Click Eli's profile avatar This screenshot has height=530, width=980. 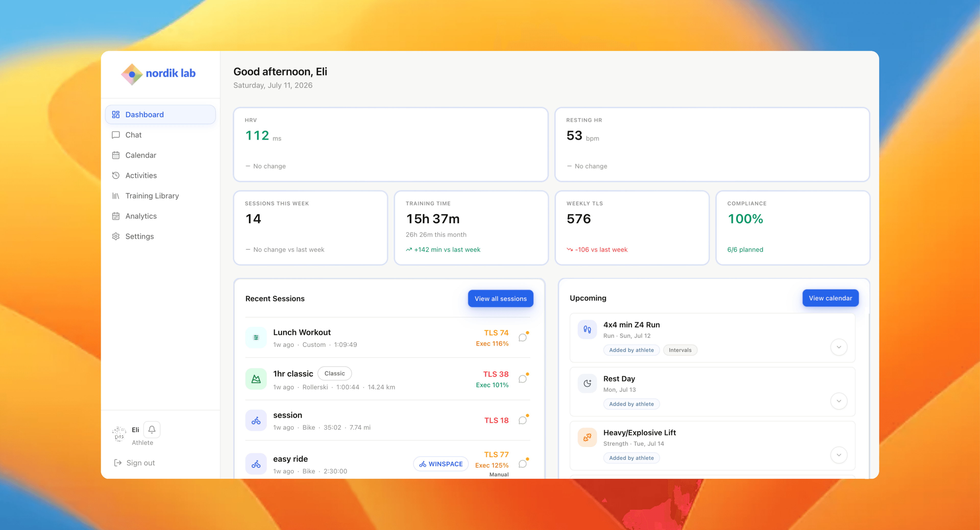pos(119,434)
